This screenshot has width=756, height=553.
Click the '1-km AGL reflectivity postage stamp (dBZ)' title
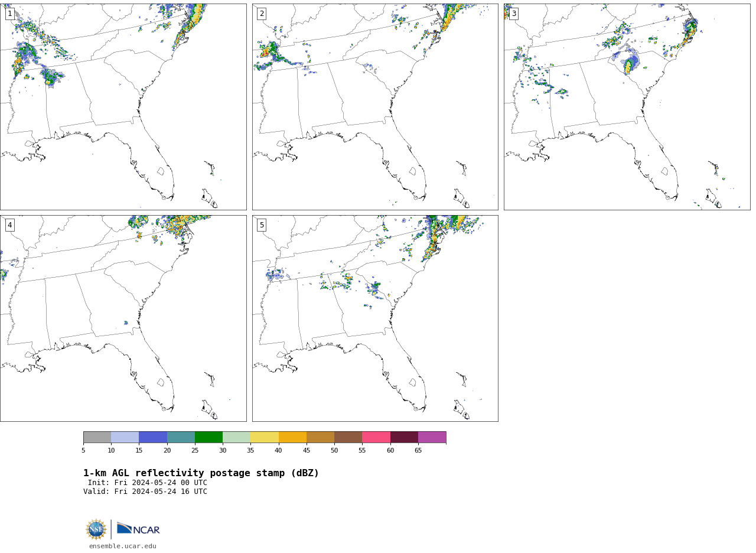pyautogui.click(x=201, y=473)
